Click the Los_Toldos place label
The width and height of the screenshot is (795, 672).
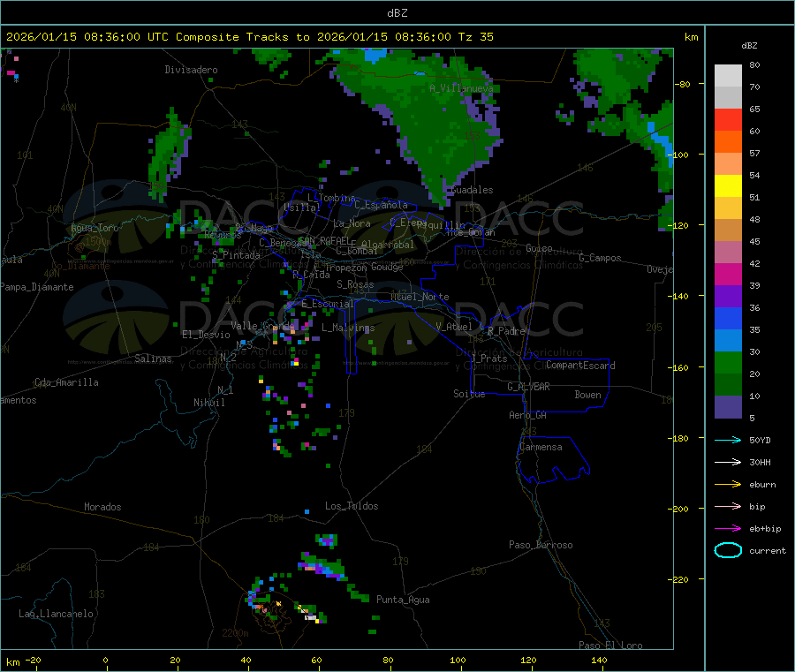352,506
